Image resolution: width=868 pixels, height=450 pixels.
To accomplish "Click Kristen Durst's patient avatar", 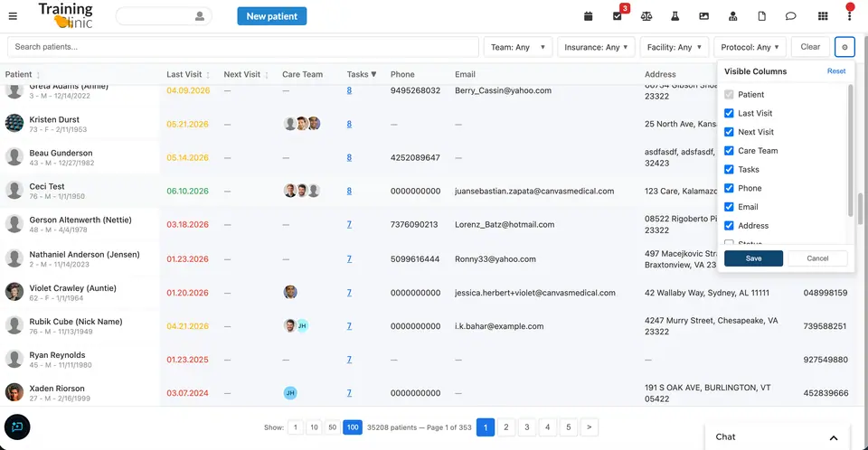I will point(14,123).
